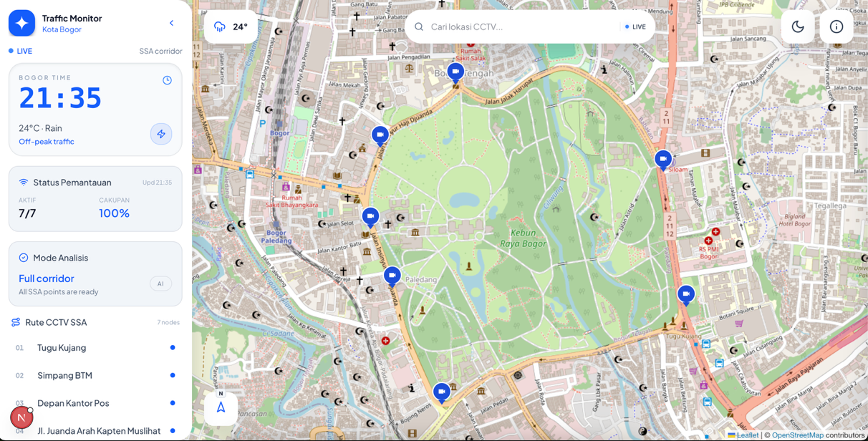
Task: Click the 21:35 time display
Action: 60,98
